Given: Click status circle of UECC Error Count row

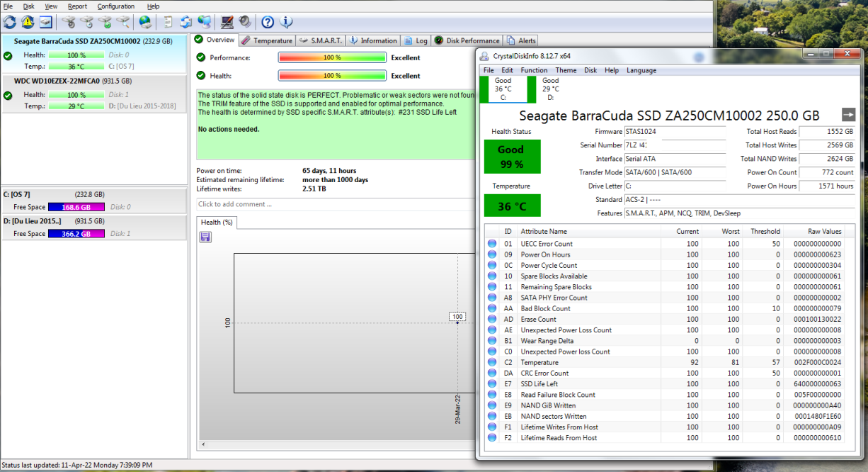Looking at the screenshot, I should pyautogui.click(x=491, y=244).
